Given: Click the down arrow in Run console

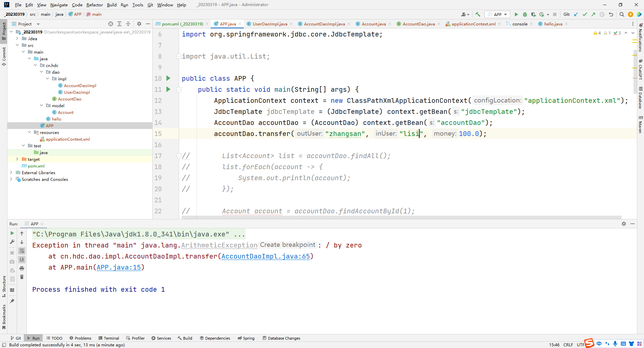Looking at the screenshot, I should click(x=22, y=242).
